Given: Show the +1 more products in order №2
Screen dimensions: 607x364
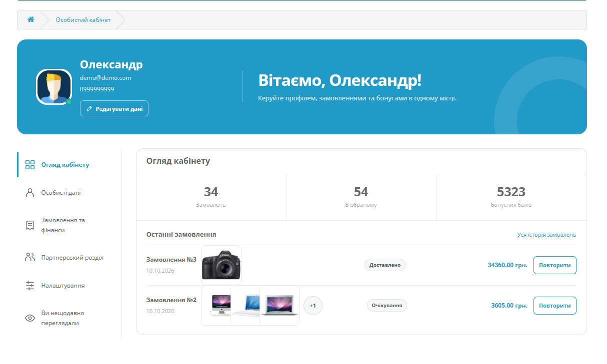Looking at the screenshot, I should [x=313, y=306].
